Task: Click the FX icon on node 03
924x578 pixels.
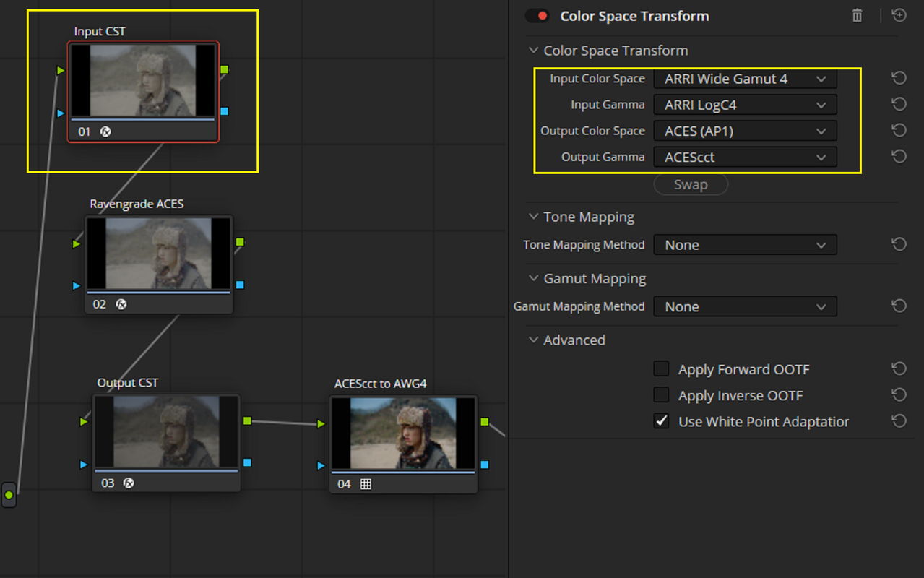Action: coord(129,483)
